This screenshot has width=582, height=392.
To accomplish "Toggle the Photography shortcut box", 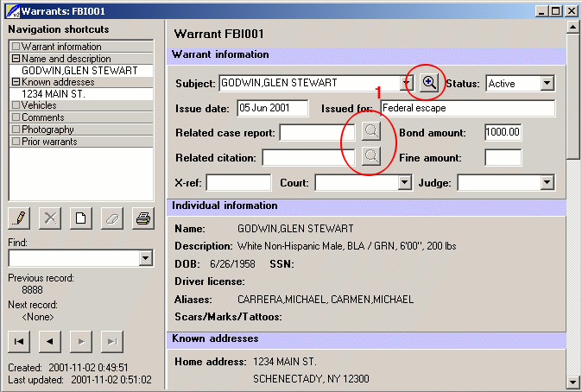I will coord(16,130).
